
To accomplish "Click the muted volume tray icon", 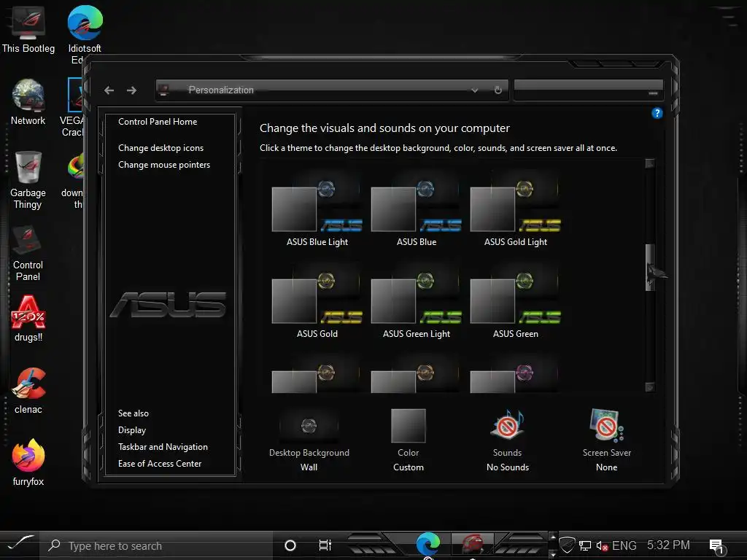I will [x=602, y=545].
